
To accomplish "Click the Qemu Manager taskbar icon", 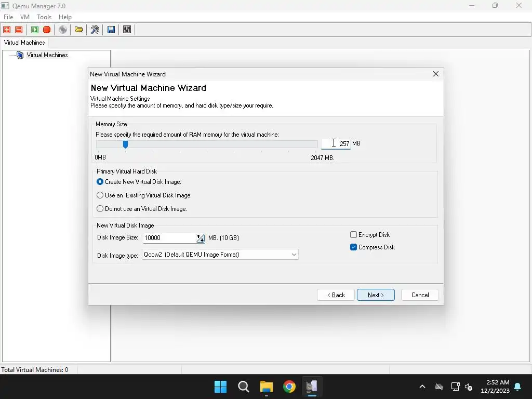I will pos(312,387).
